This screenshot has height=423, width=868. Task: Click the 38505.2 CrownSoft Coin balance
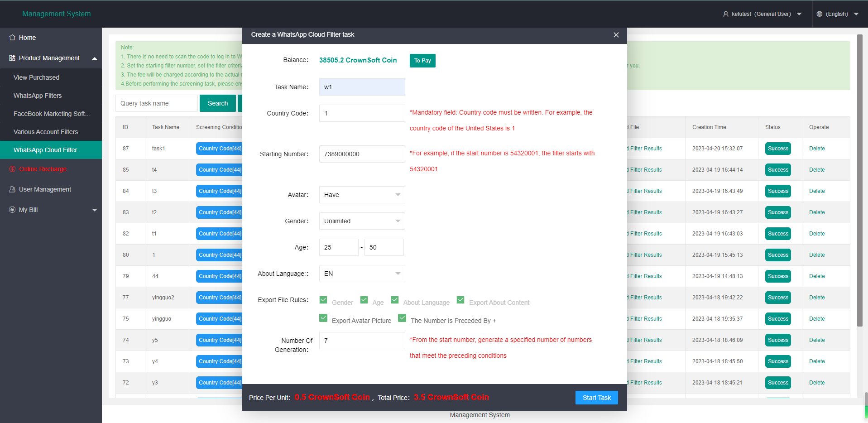click(358, 60)
